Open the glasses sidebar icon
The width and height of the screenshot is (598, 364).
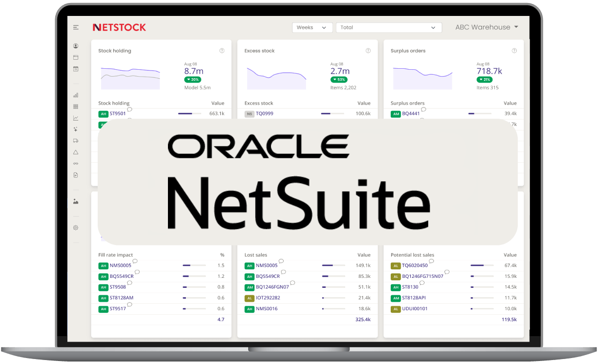pos(76,164)
